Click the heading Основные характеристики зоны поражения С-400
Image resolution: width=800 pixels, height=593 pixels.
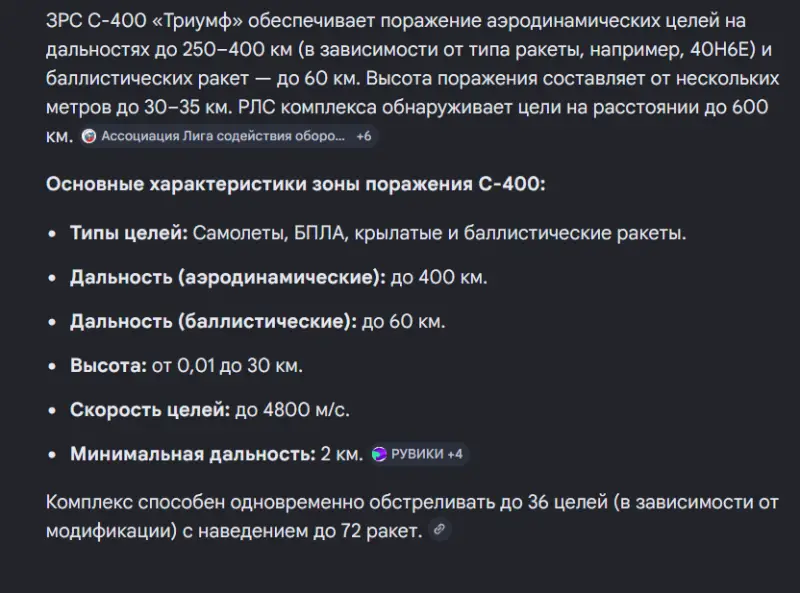(x=295, y=184)
